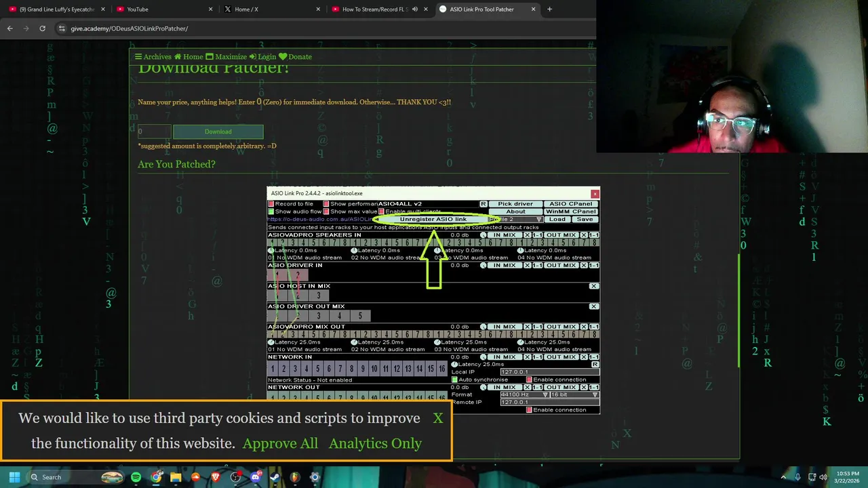868x488 pixels.
Task: Open the Windows Start menu
Action: pos(14,477)
